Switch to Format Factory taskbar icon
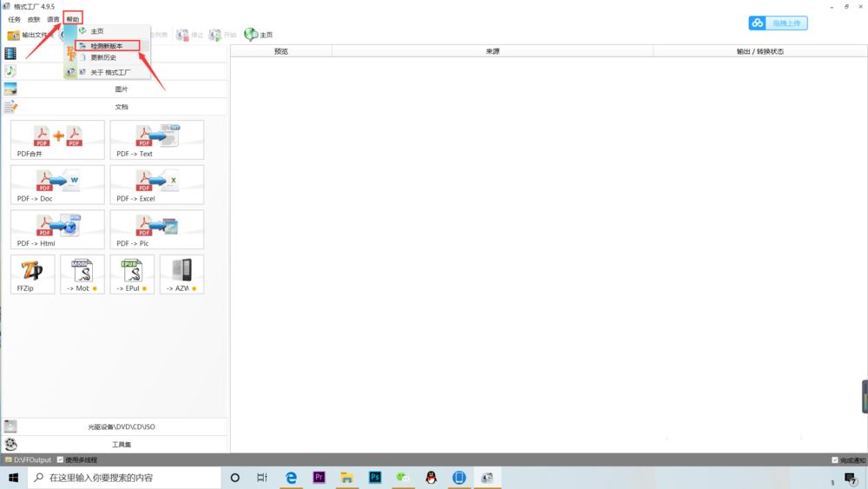 (487, 478)
